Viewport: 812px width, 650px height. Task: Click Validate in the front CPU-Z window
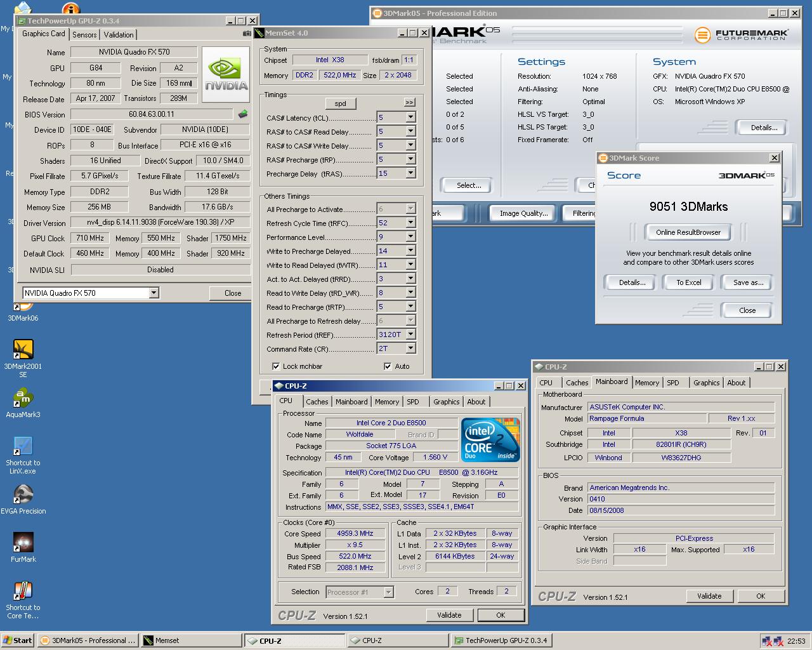449,615
